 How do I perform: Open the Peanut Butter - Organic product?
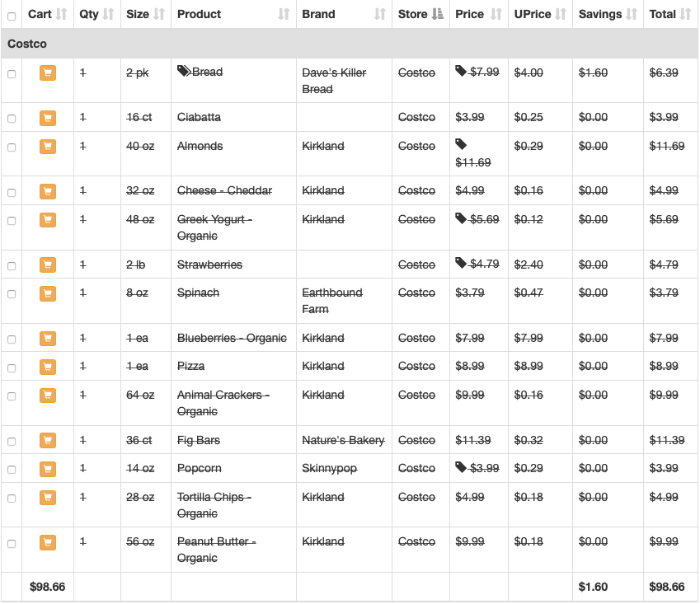[217, 550]
